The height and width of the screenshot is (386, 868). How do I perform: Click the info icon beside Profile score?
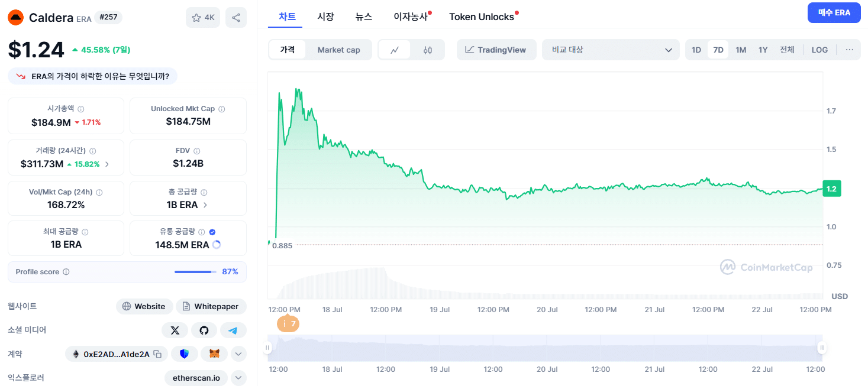point(66,272)
